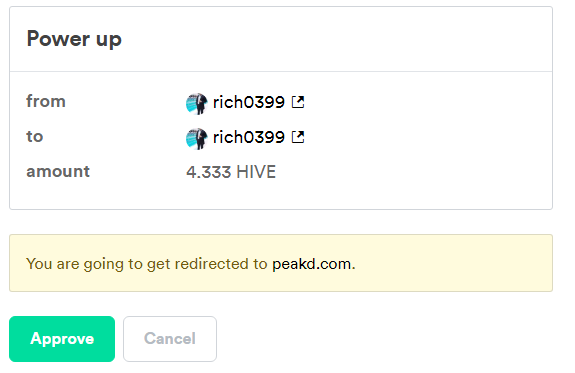Click the sender avatar in from row
This screenshot has height=373, width=575.
(x=197, y=104)
